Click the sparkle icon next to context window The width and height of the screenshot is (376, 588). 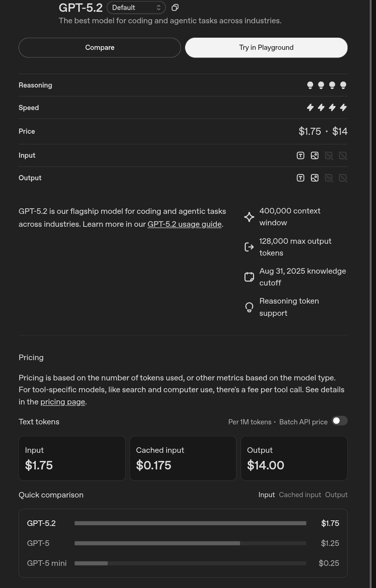(x=249, y=217)
